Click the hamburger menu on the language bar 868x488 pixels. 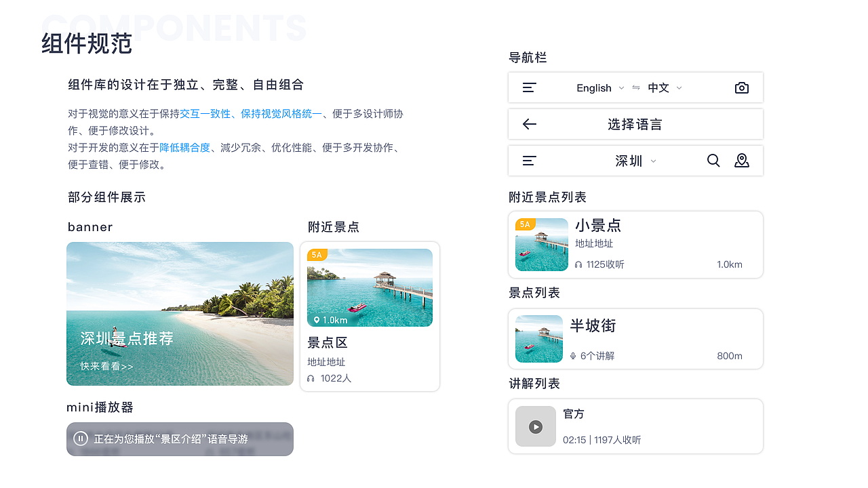(x=529, y=87)
